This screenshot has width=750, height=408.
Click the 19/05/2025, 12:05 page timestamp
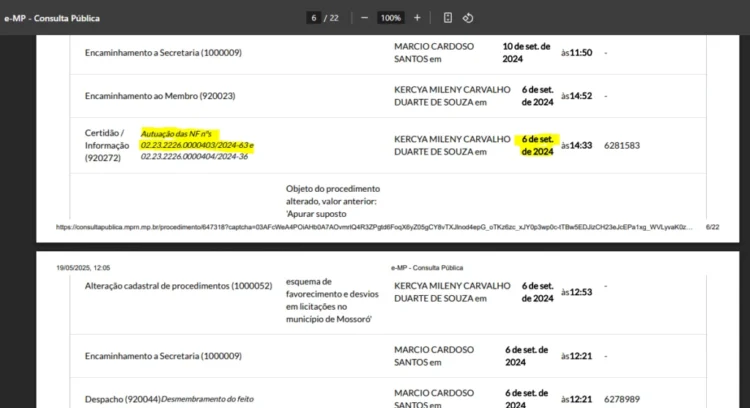[83, 268]
